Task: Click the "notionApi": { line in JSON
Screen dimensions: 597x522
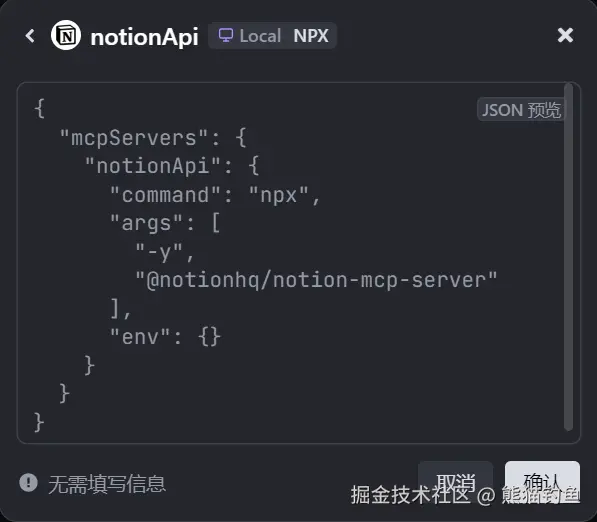Action: [x=172, y=166]
